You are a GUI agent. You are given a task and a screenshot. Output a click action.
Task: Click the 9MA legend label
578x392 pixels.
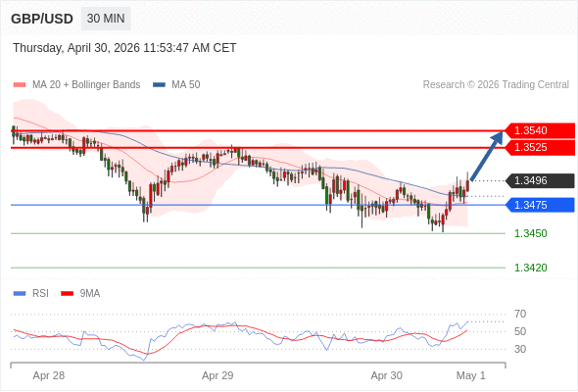tap(90, 294)
